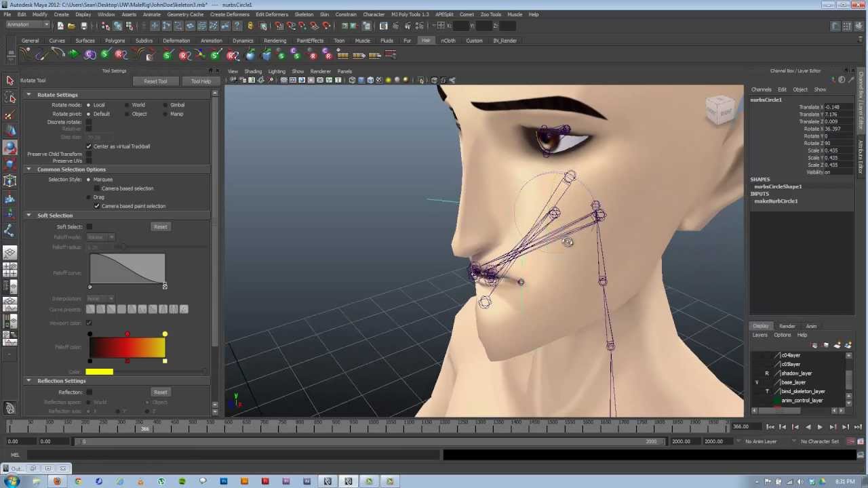Click the green arrow shelf icon

(73, 54)
